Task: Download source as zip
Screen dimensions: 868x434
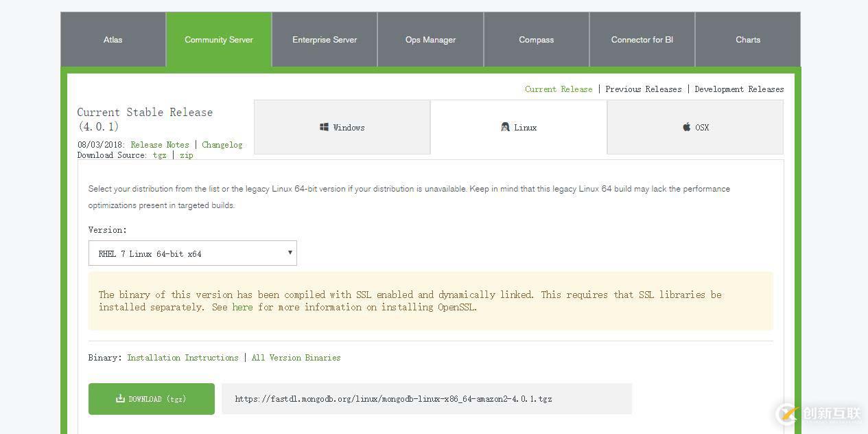Action: pyautogui.click(x=187, y=155)
